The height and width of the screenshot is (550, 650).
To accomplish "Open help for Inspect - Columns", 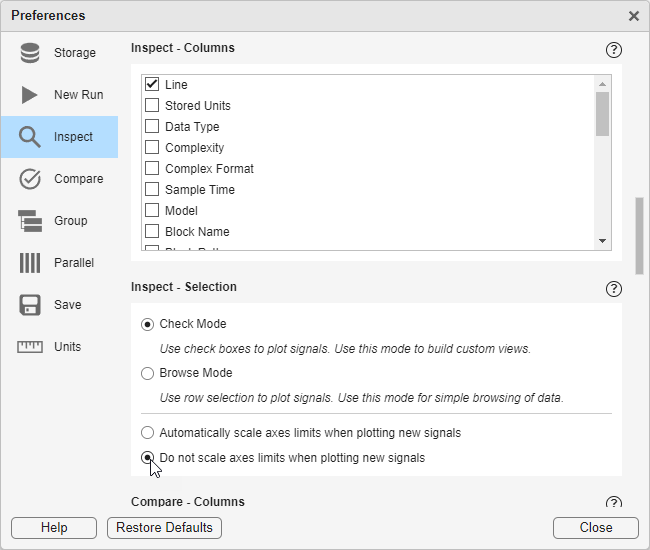I will point(614,49).
